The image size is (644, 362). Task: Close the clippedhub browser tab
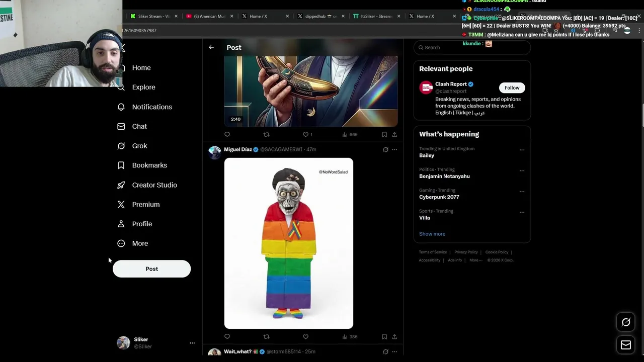click(343, 16)
